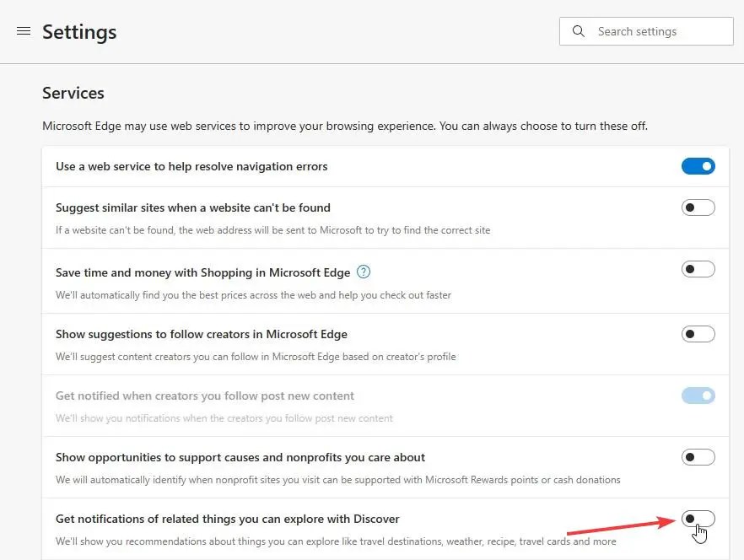
Task: Enable support causes and nonprofits toggle
Action: click(x=698, y=457)
